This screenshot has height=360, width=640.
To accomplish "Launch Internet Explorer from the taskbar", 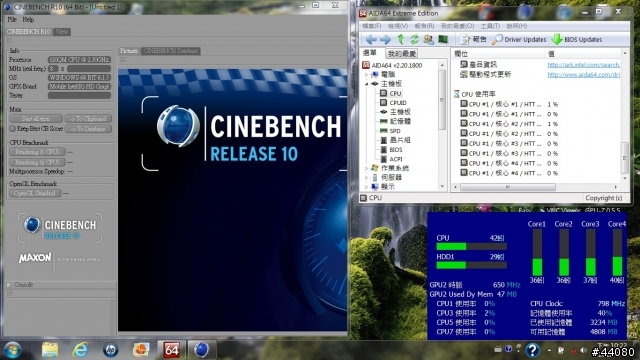I will 80,350.
